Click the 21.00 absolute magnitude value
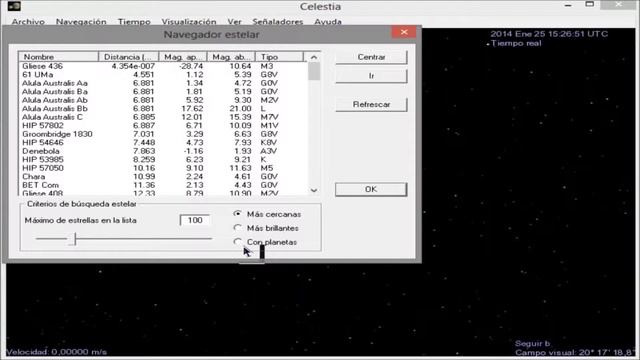Image resolution: width=640 pixels, height=360 pixels. (x=240, y=109)
